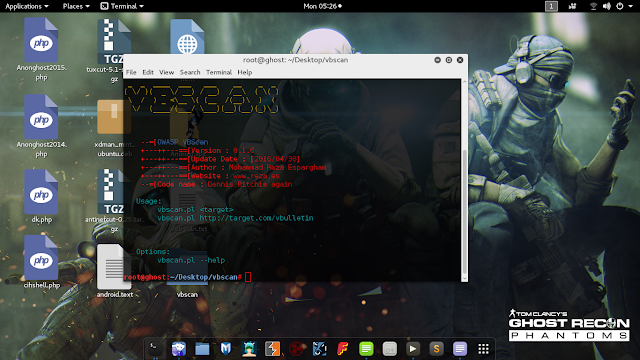This screenshot has width=640, height=360.
Task: Launch the Iceweasel browser from the dock
Action: pyautogui.click(x=178, y=348)
